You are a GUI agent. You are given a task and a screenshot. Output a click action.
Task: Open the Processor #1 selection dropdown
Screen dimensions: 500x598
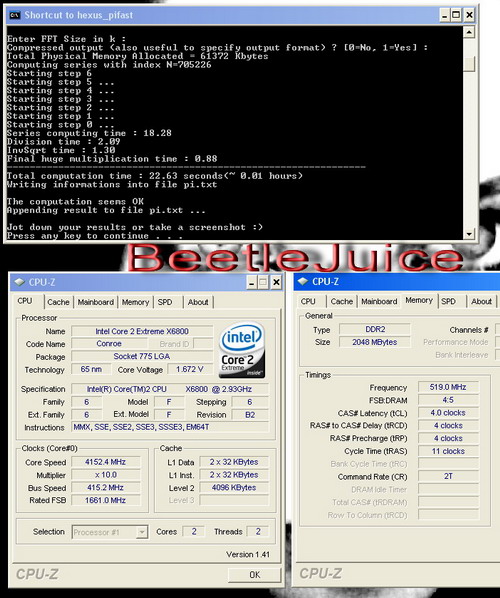point(142,532)
